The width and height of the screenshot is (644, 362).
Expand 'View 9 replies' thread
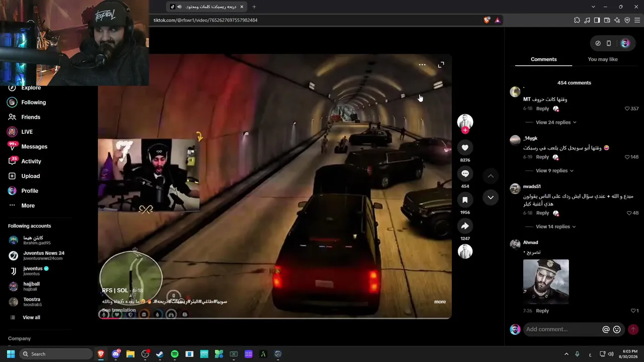tap(554, 170)
